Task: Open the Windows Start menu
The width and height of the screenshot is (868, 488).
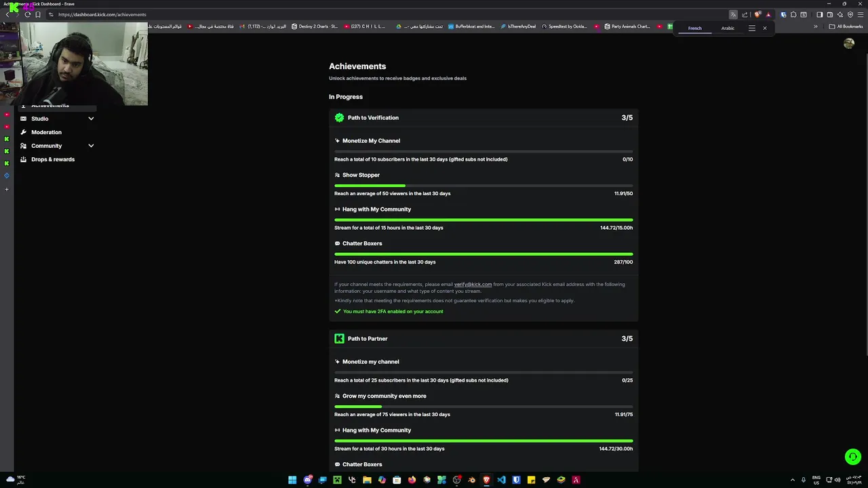Action: click(x=292, y=480)
